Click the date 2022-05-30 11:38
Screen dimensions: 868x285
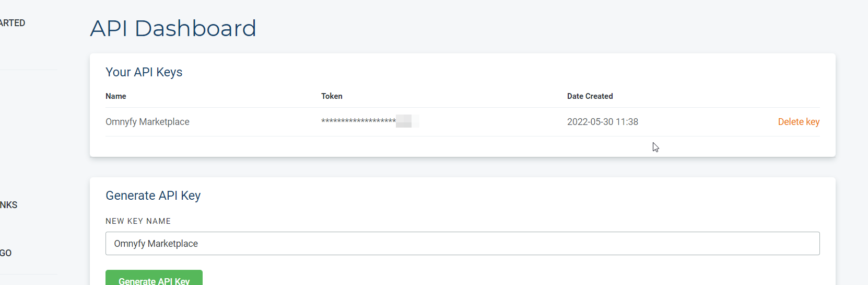click(603, 122)
